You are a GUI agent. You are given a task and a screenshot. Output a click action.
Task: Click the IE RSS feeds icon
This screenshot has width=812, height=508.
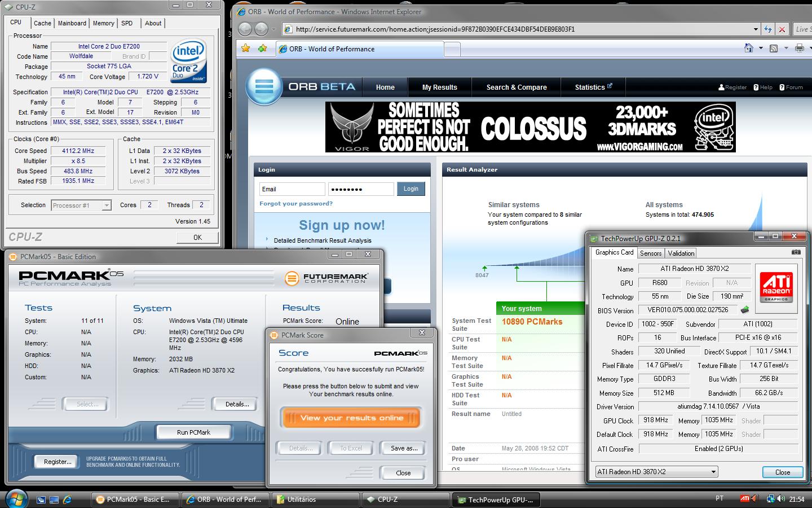pos(774,49)
